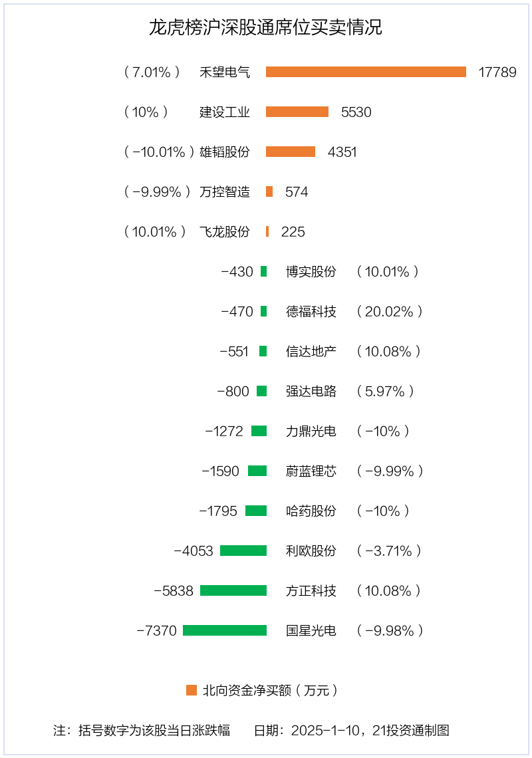Screen dimensions: 532x758
Task: Select the 禾望电气 orange bar
Action: [x=366, y=72]
